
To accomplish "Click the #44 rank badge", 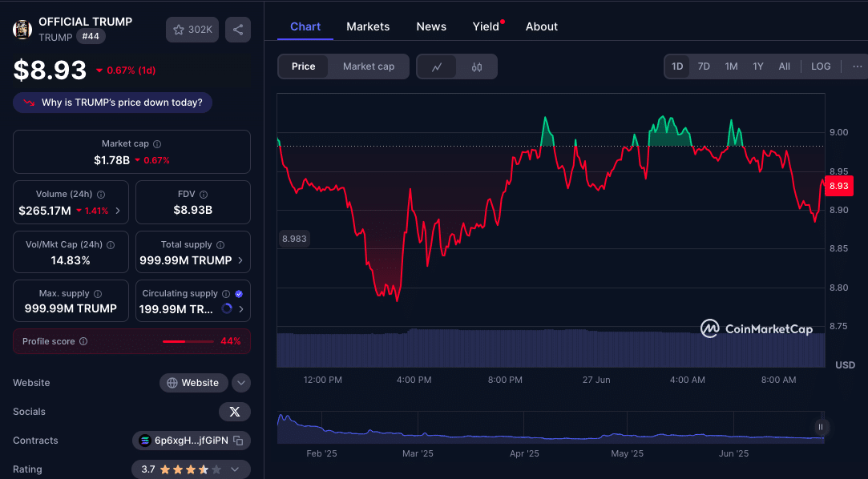I will click(x=91, y=37).
